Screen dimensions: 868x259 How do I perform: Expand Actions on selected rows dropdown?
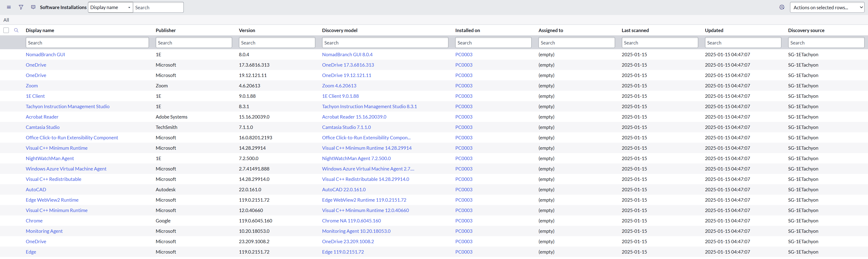click(827, 7)
